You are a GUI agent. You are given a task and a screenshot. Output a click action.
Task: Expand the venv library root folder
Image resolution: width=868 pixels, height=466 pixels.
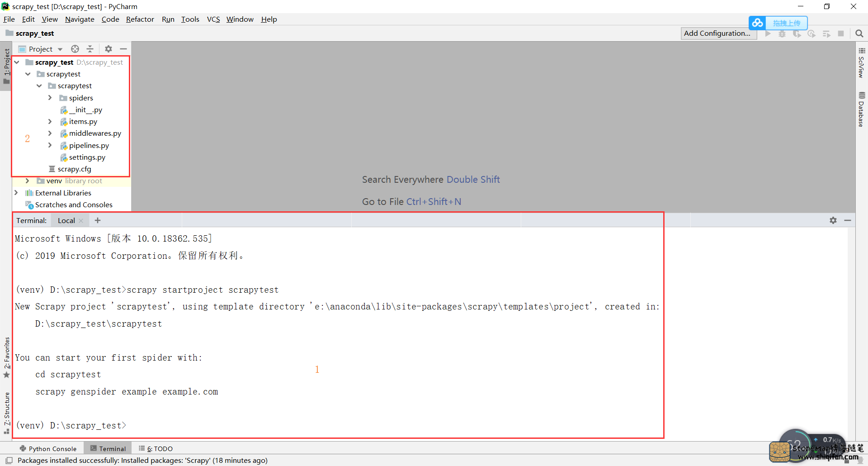[x=28, y=181]
